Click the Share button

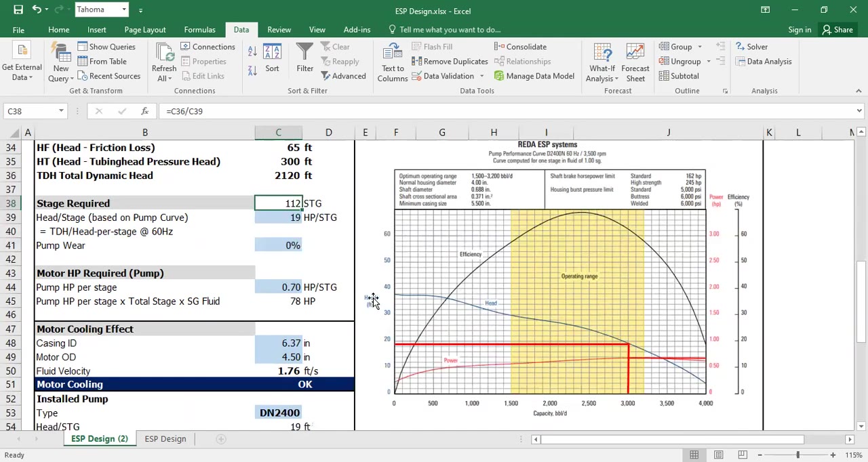pos(837,29)
